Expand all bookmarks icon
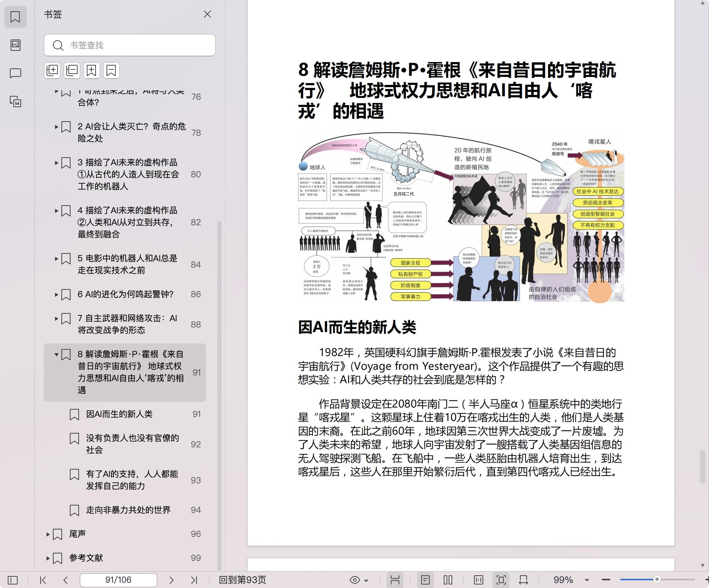709x588 pixels. pyautogui.click(x=52, y=71)
